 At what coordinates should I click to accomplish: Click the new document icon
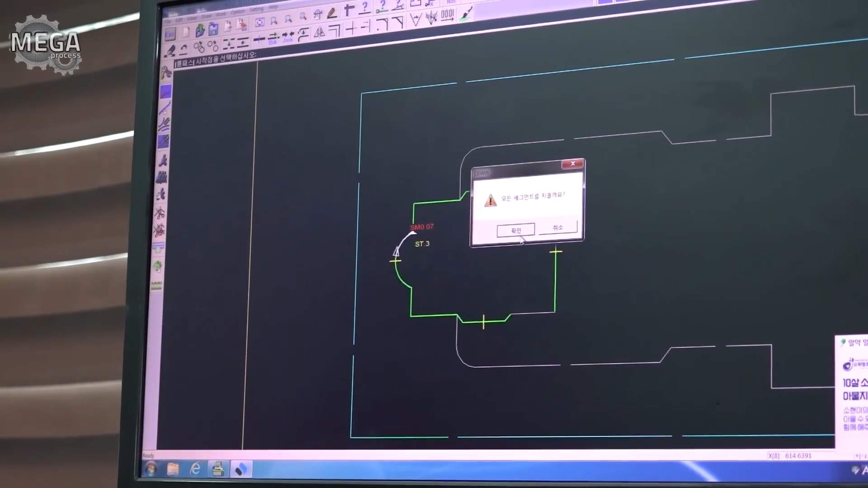tap(185, 32)
